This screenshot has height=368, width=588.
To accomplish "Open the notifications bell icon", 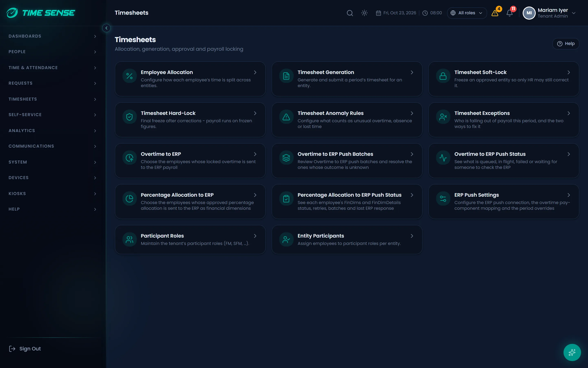I will (x=510, y=13).
